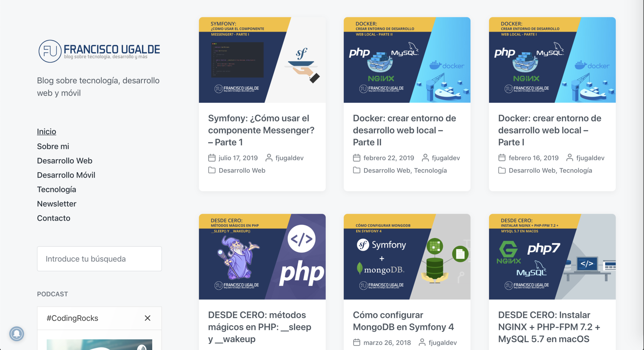Click author icon on Docker Parte II post
The height and width of the screenshot is (350, 644).
coord(425,158)
